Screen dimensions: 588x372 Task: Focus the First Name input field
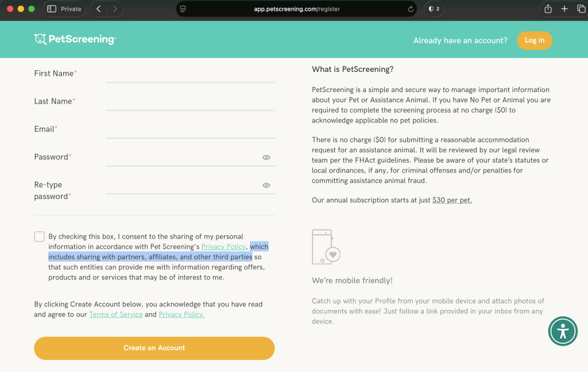pyautogui.click(x=189, y=75)
